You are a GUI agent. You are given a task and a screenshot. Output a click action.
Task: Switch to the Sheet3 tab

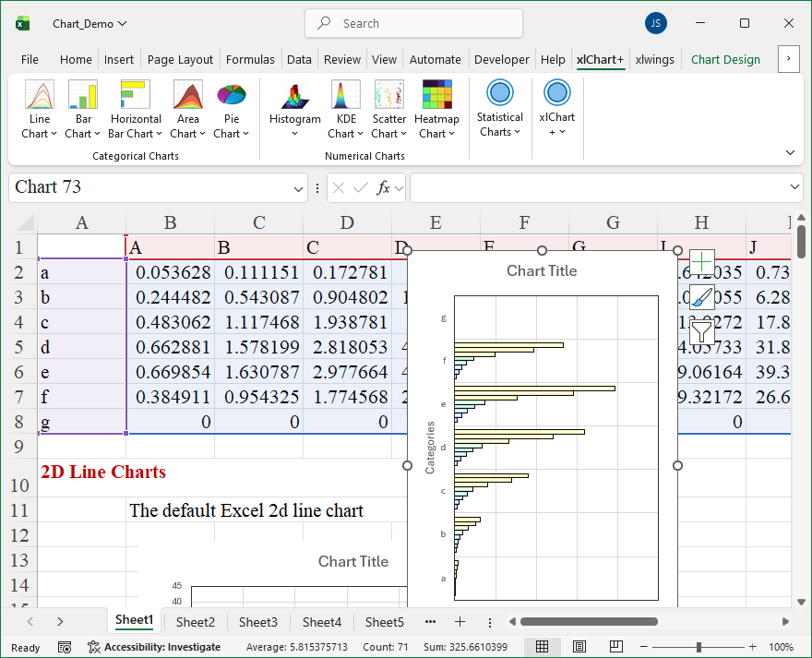tap(257, 622)
